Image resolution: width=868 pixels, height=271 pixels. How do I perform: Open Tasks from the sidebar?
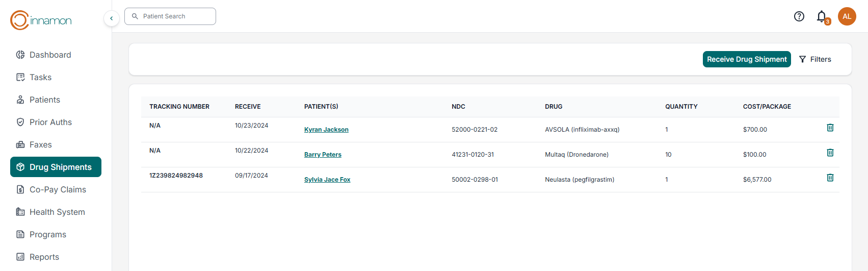point(40,77)
